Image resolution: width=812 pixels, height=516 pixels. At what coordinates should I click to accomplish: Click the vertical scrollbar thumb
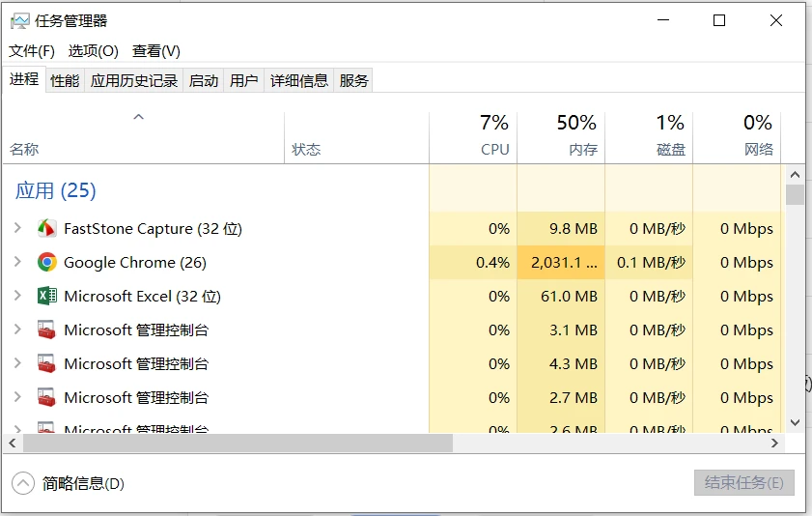tap(795, 195)
